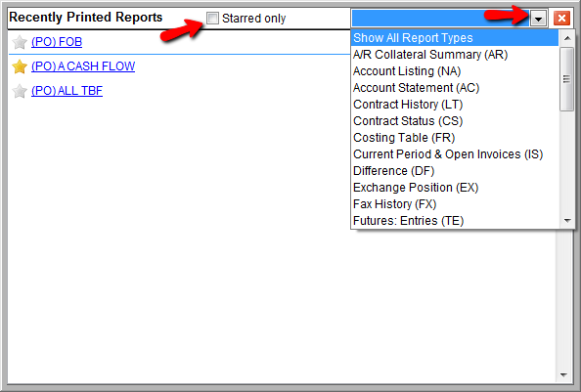Pick Difference (DF) report type

pyautogui.click(x=455, y=171)
